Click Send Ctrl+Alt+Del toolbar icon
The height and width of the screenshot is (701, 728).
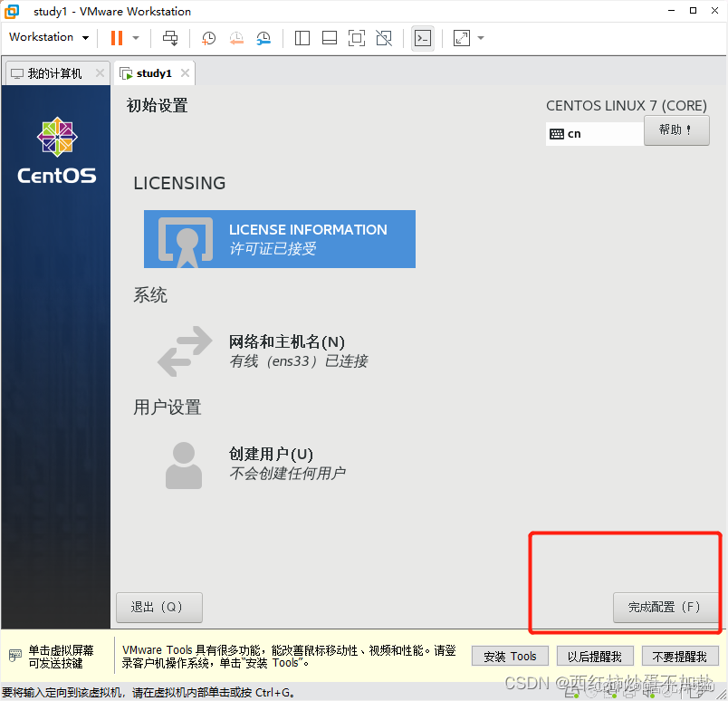coord(170,38)
